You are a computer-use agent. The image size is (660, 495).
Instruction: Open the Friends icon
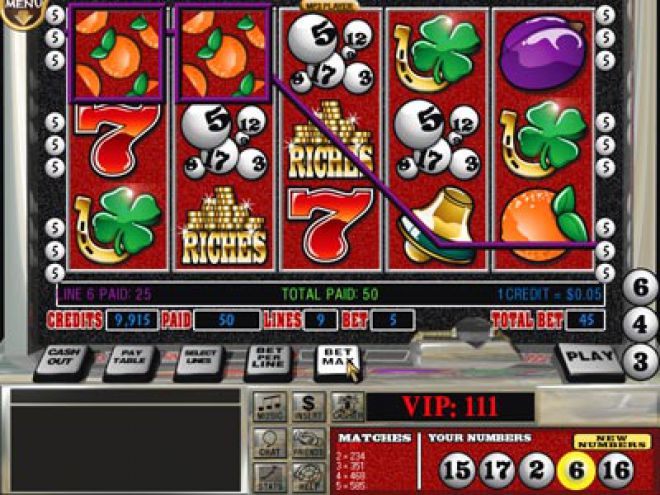pos(308,443)
